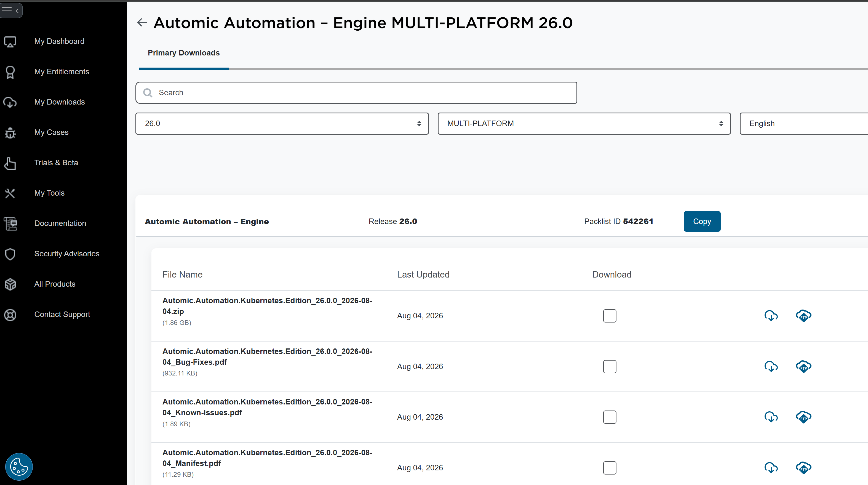This screenshot has height=485, width=868.
Task: Click the Contact Support lifebuoy icon
Action: tap(10, 315)
